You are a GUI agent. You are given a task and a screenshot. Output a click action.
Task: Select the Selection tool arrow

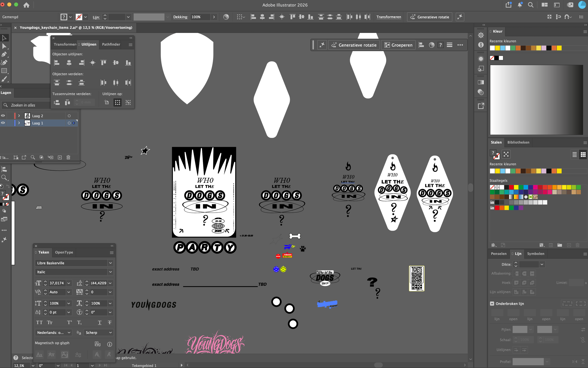[4, 38]
